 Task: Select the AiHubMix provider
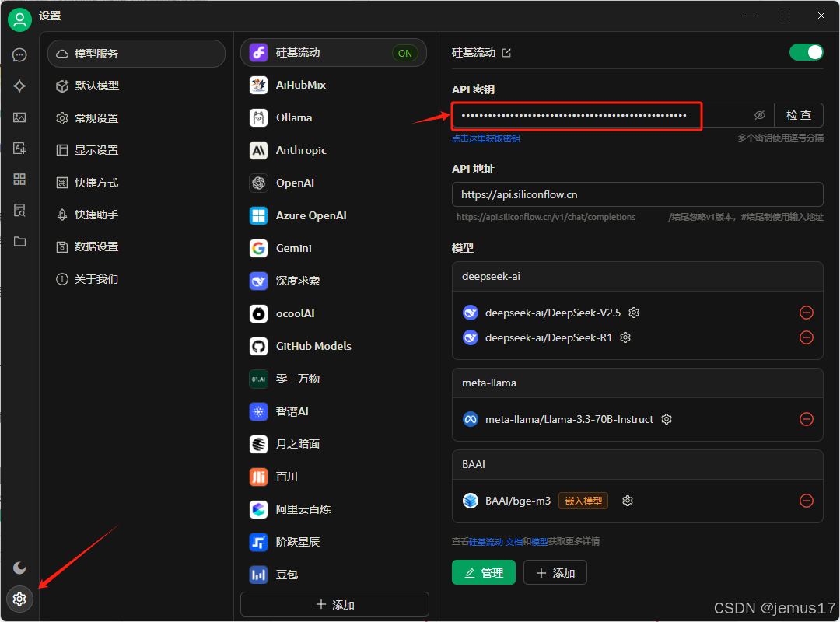[334, 85]
